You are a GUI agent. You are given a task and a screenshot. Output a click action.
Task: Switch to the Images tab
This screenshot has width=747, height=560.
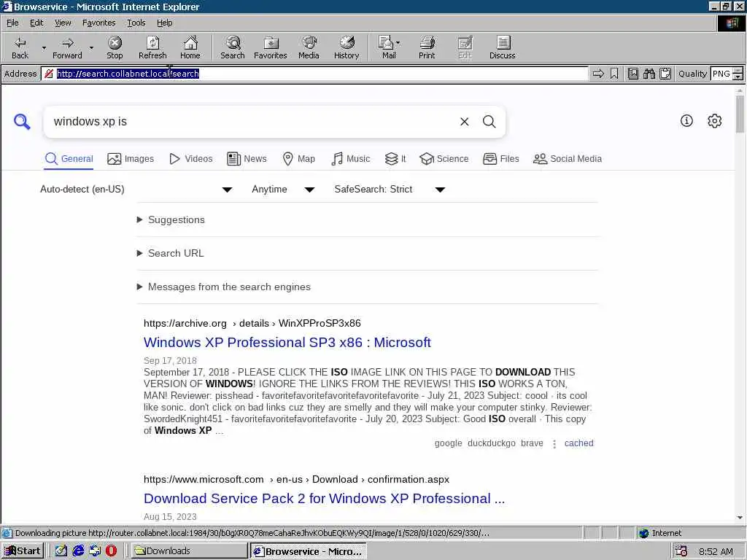pos(131,158)
